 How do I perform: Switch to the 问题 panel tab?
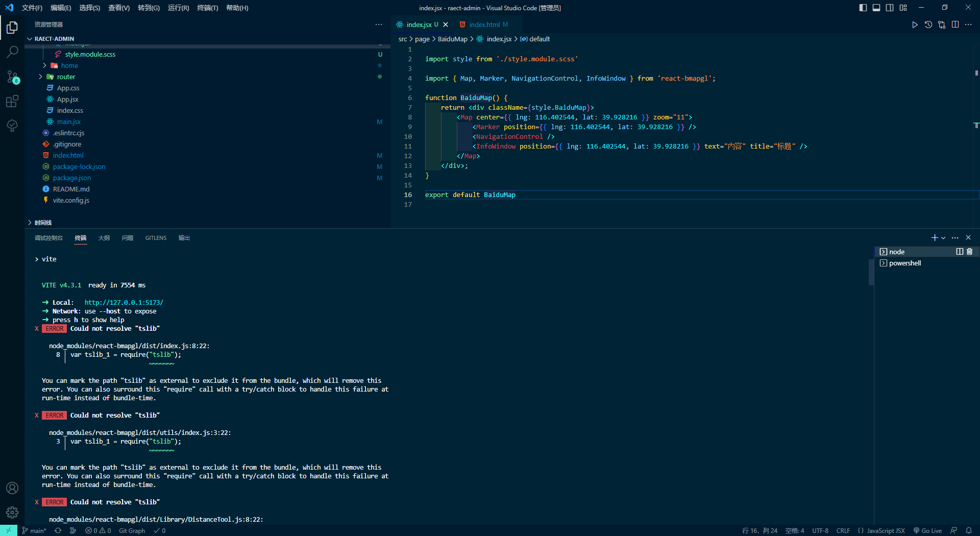click(x=128, y=238)
